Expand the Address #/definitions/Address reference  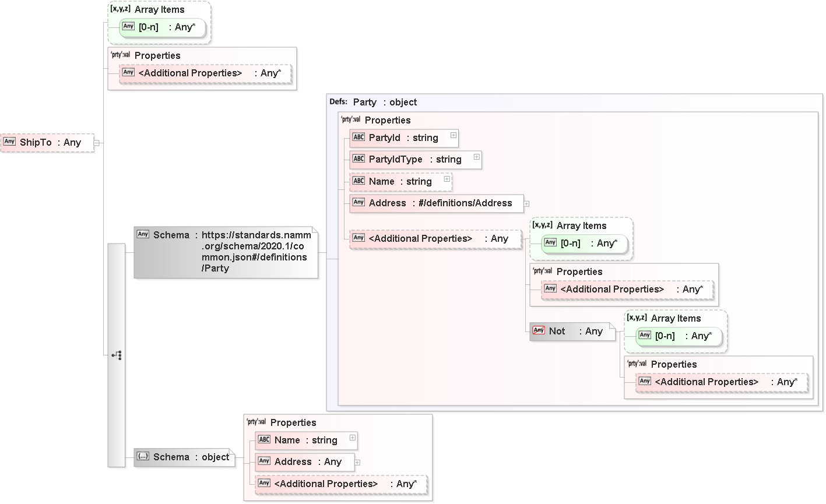(526, 204)
